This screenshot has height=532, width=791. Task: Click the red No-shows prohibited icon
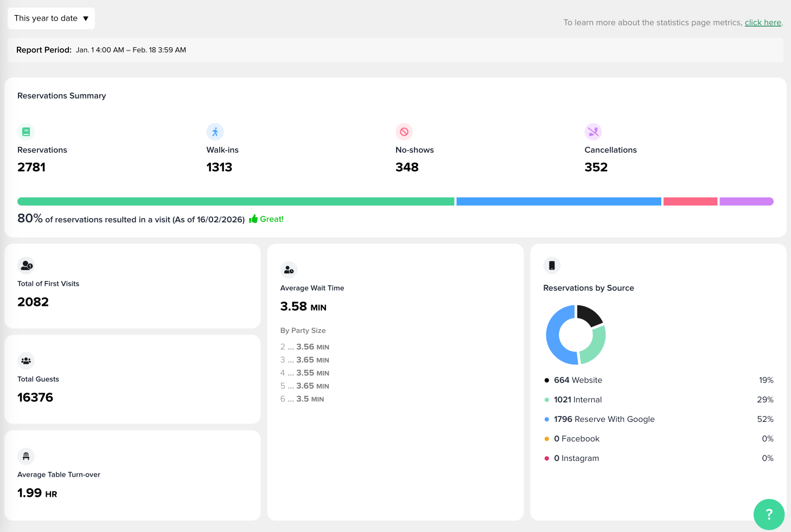404,132
